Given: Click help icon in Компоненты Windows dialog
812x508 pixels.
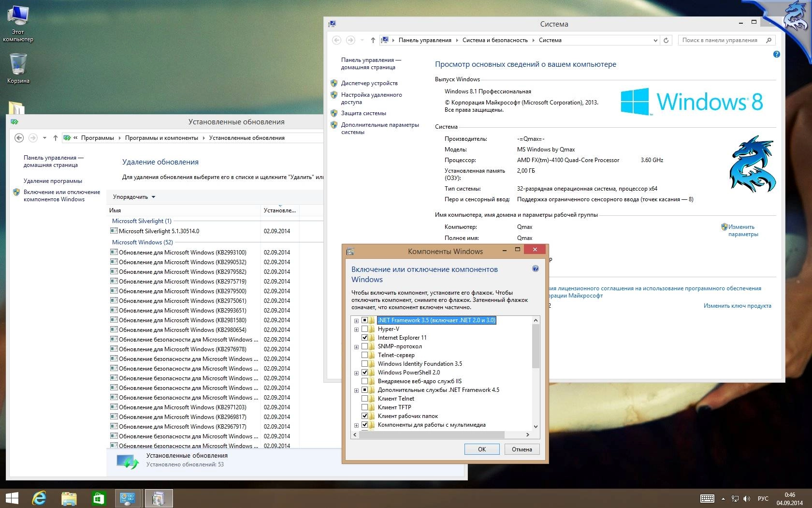Looking at the screenshot, I should coord(535,269).
